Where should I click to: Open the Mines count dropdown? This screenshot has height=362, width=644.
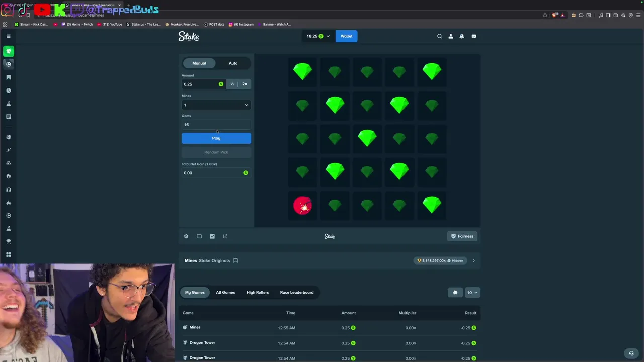point(216,105)
